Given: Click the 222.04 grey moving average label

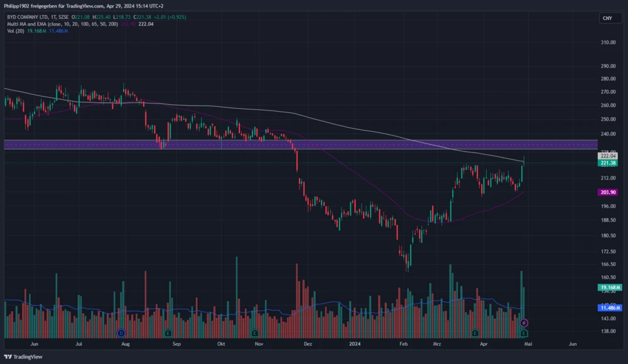Looking at the screenshot, I should (x=609, y=156).
